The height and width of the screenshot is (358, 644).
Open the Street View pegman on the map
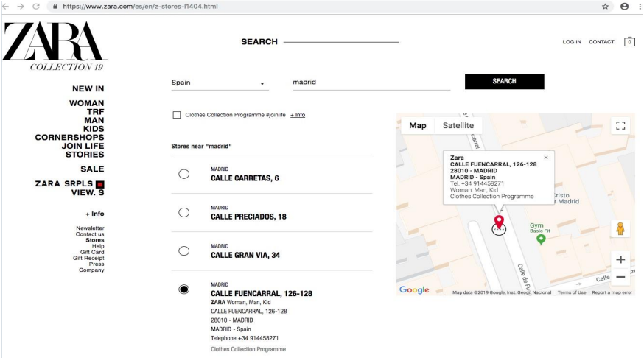click(x=620, y=228)
